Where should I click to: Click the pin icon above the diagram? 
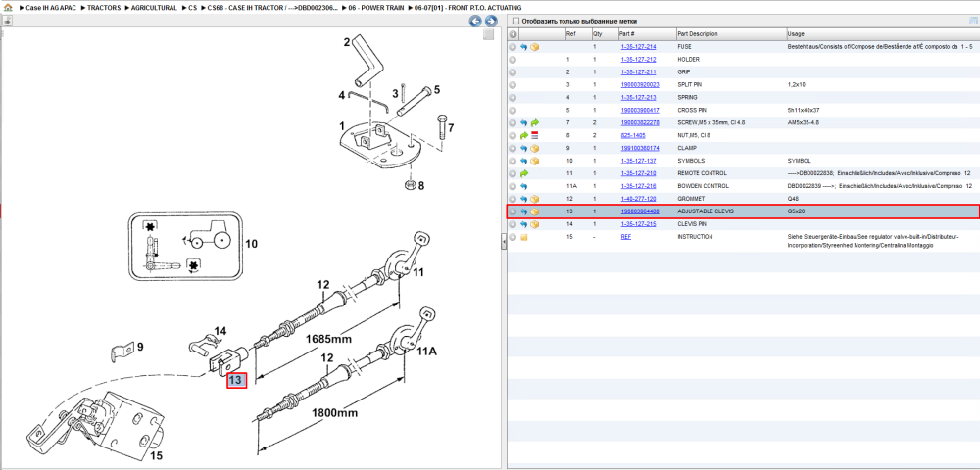pyautogui.click(x=7, y=21)
